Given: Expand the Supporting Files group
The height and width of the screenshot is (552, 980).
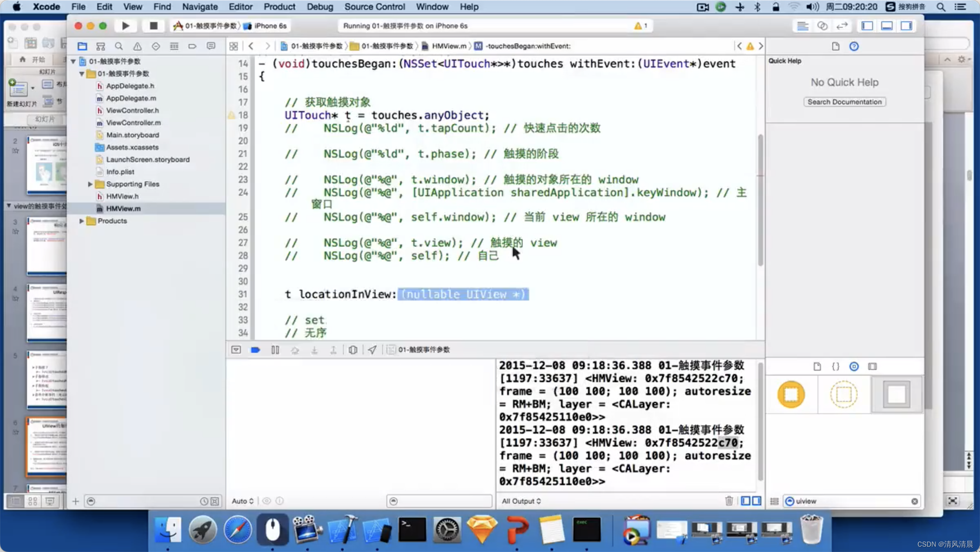Looking at the screenshot, I should (90, 184).
